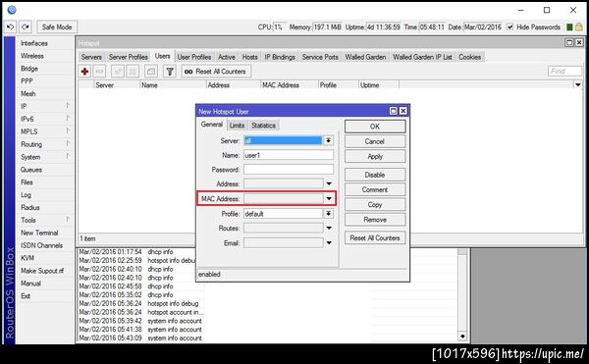589x364 pixels.
Task: Click the red plus add user icon
Action: [84, 72]
